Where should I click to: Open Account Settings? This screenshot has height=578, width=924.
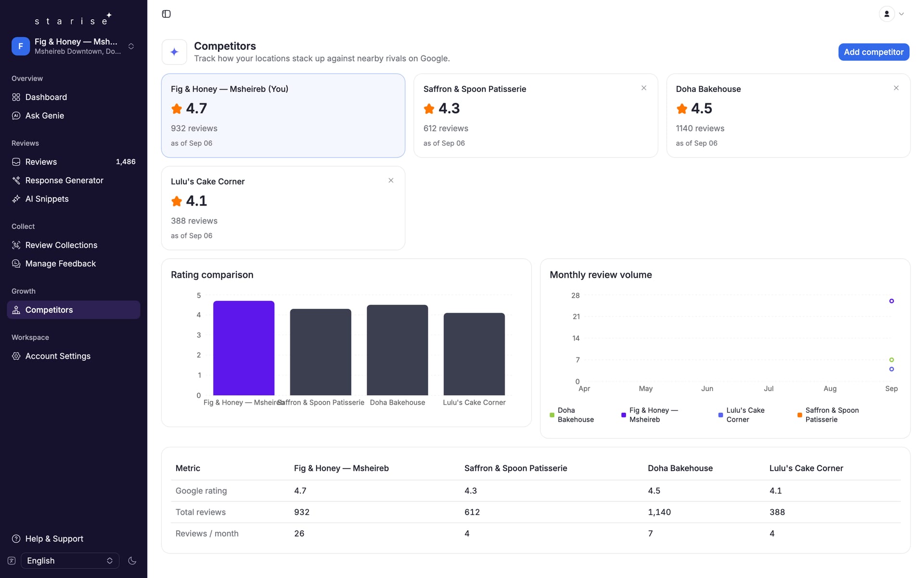pyautogui.click(x=74, y=356)
